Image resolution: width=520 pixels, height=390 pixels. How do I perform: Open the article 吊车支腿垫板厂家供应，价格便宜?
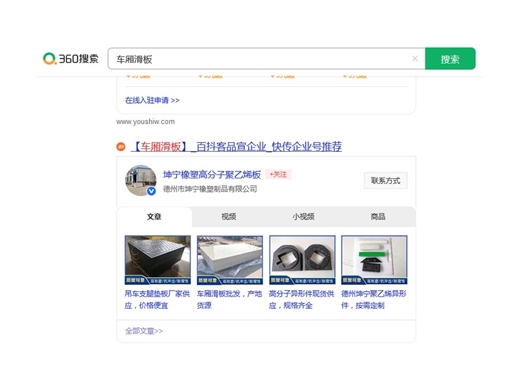(x=157, y=299)
